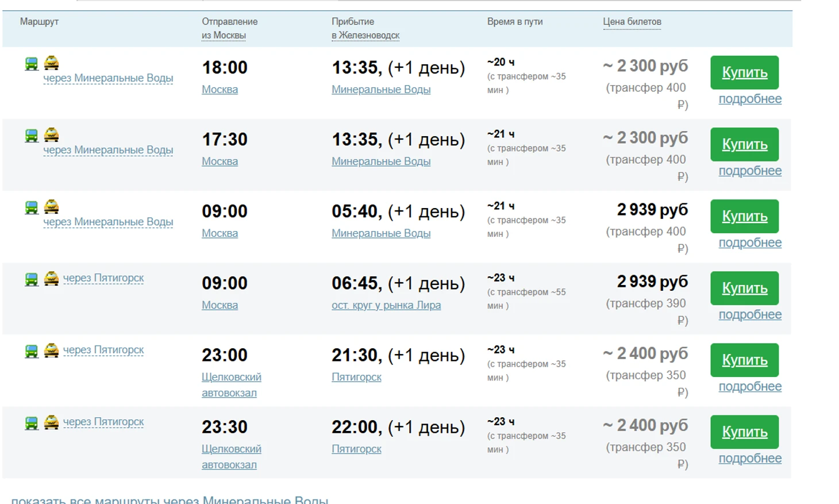Click the taxi icon in the 23:30 departure row

tap(51, 422)
